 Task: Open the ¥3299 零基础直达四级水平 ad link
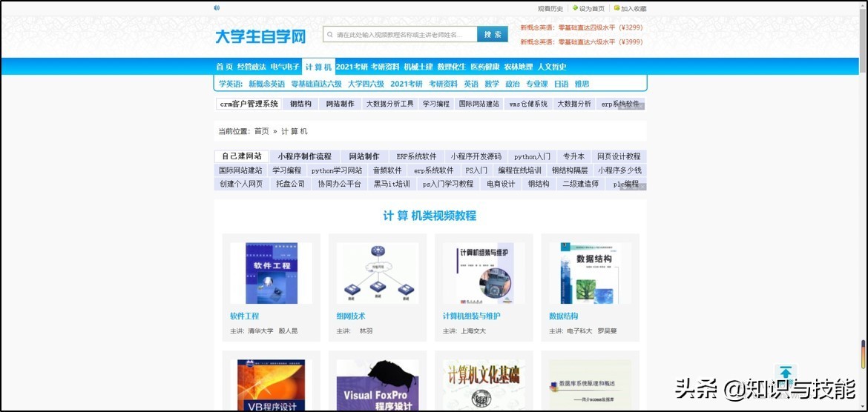click(581, 27)
